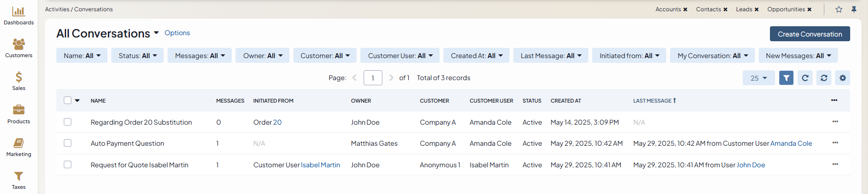Toggle the grid filters funnel button

(x=786, y=78)
